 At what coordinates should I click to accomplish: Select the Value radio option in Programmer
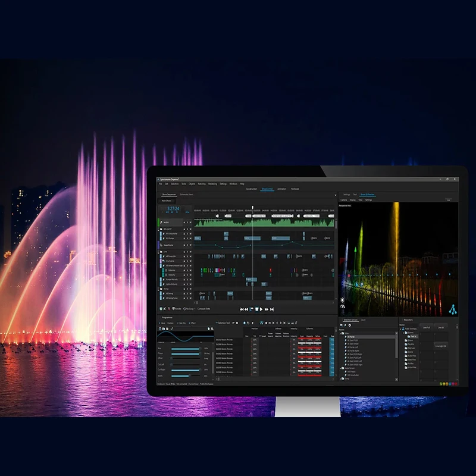point(162,323)
